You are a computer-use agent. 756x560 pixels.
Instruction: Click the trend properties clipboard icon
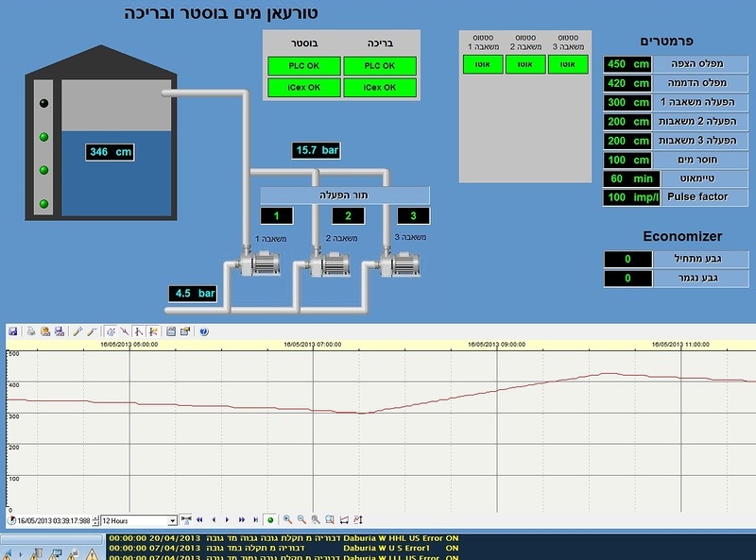[171, 331]
